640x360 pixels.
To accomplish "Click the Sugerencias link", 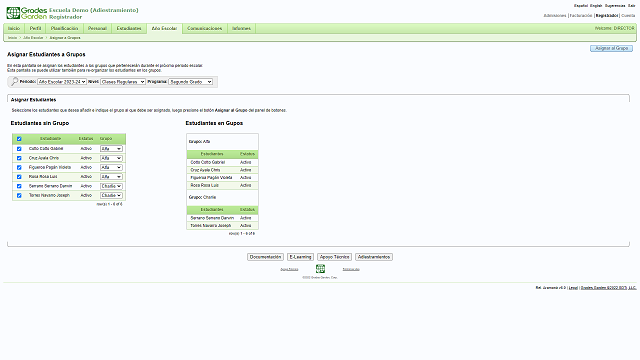I will point(615,6).
